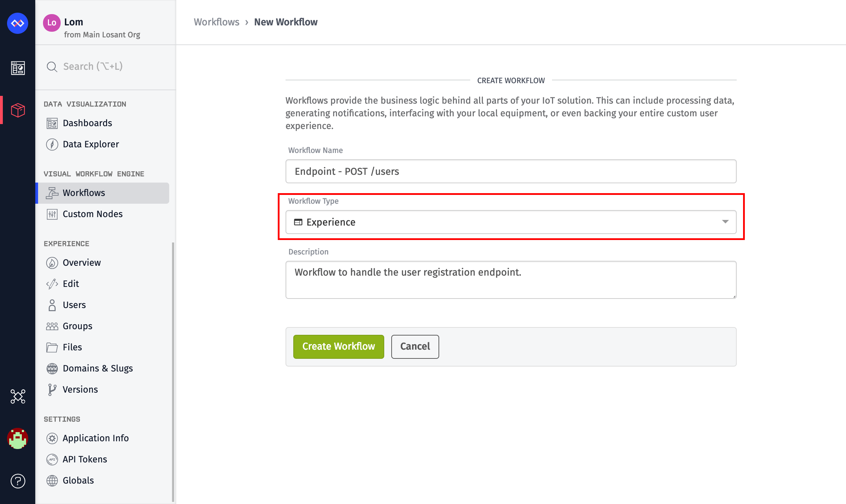Open the help question mark icon
The image size is (846, 504).
point(18,481)
